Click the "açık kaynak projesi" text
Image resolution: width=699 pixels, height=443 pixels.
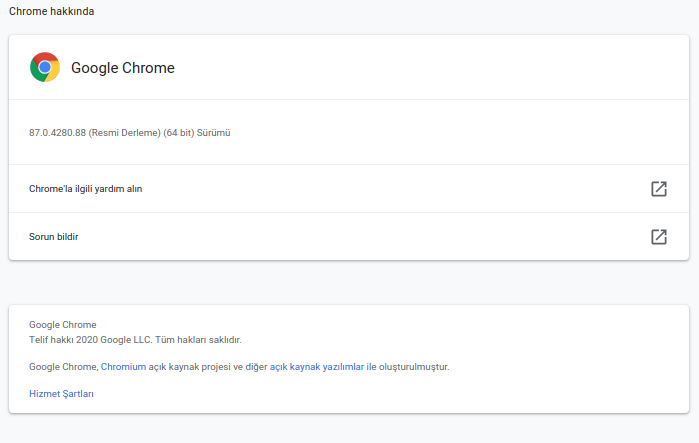click(x=190, y=367)
